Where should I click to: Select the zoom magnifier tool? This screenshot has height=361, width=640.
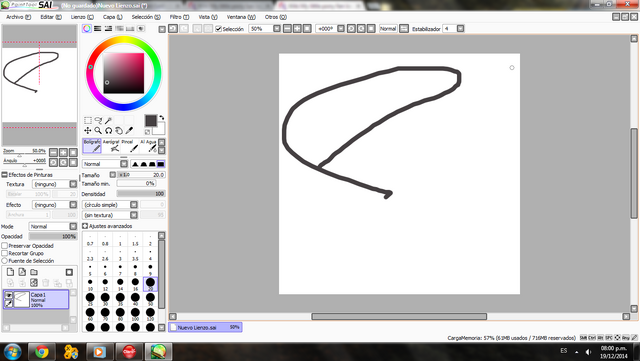pos(98,131)
